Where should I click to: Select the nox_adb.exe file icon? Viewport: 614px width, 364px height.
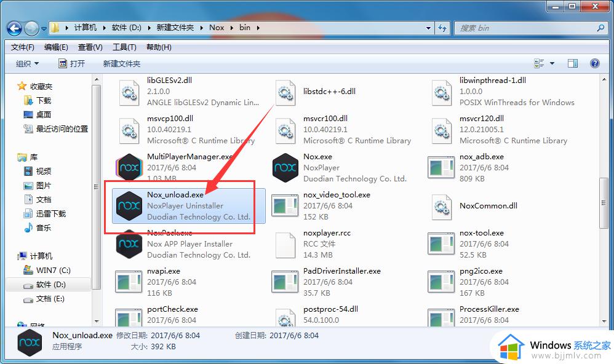442,167
